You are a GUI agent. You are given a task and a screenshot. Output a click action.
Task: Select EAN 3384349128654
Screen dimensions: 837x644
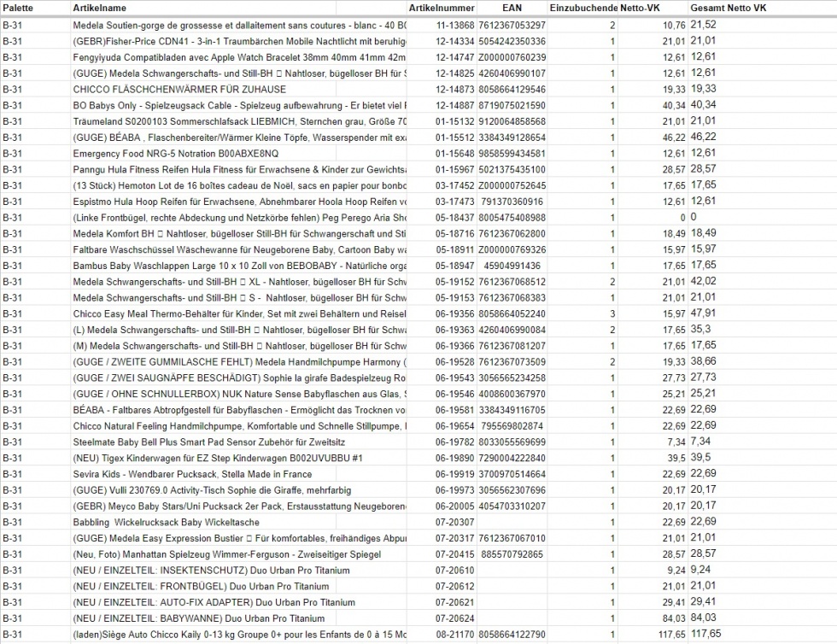click(512, 138)
